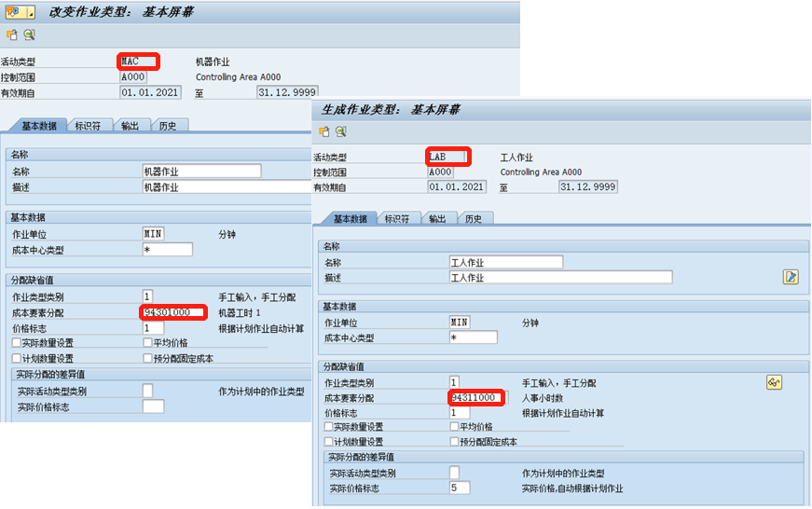
Task: Tick 预分配固定成本 checkbox in 生成作业类型 window
Action: point(454,442)
